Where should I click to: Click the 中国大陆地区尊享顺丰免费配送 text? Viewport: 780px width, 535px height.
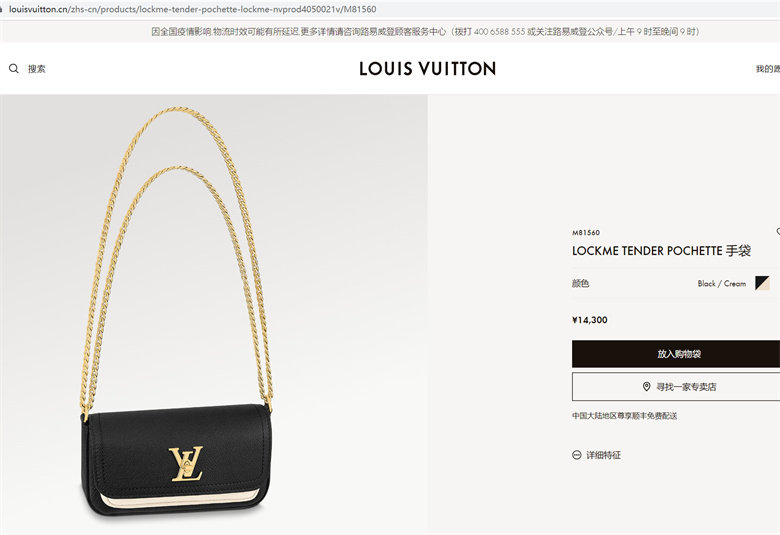pos(624,416)
